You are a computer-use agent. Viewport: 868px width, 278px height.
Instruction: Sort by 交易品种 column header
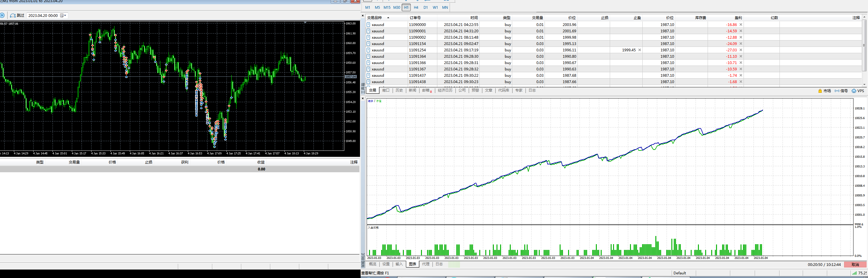click(375, 18)
